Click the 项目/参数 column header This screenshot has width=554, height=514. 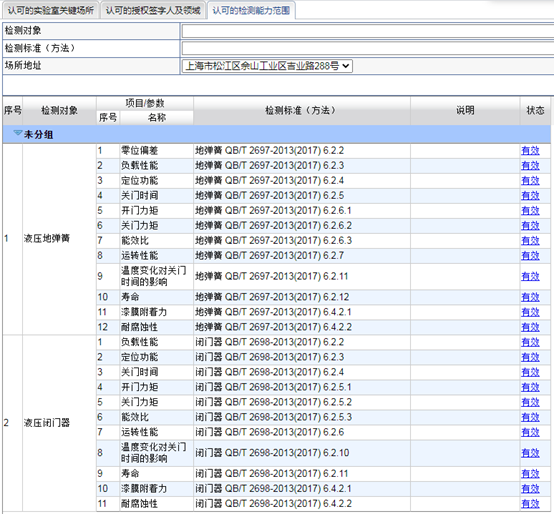(145, 104)
